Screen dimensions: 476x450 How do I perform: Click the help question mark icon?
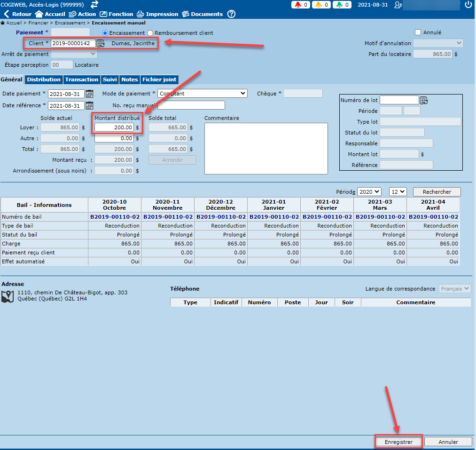click(231, 14)
